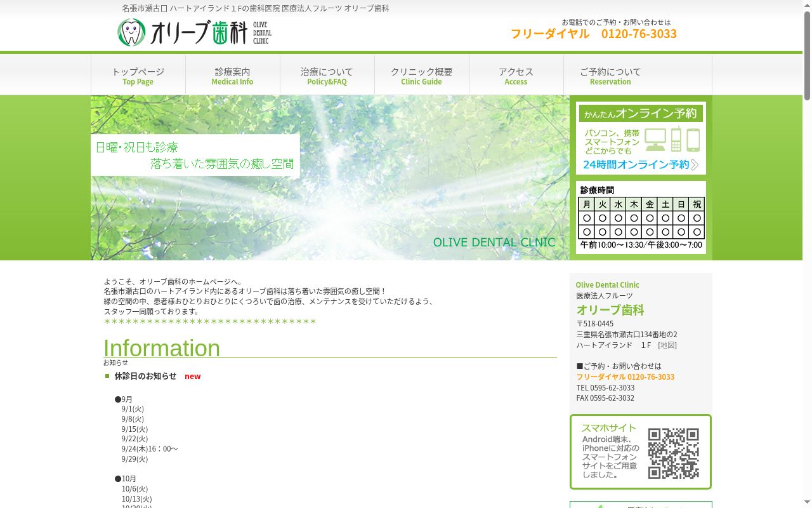The width and height of the screenshot is (812, 508).
Task: Click the sidebar text TEL 0595-62-3033
Action: (x=605, y=387)
